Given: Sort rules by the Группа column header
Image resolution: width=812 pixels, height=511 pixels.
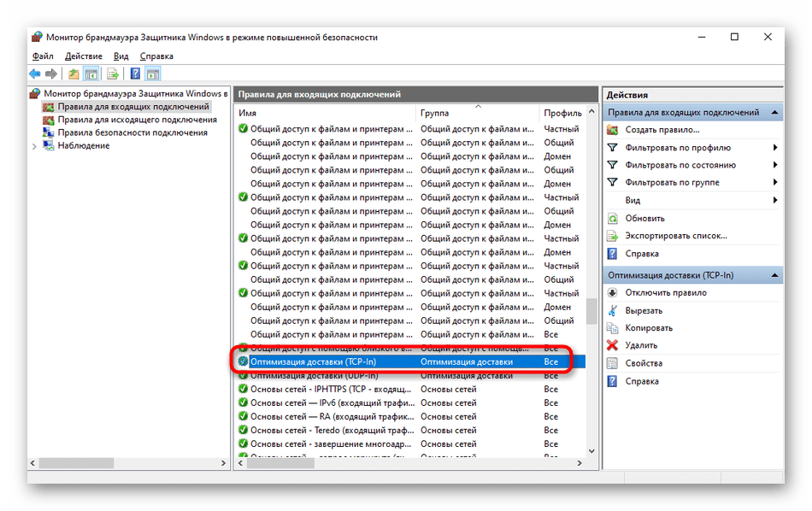Looking at the screenshot, I should 477,113.
